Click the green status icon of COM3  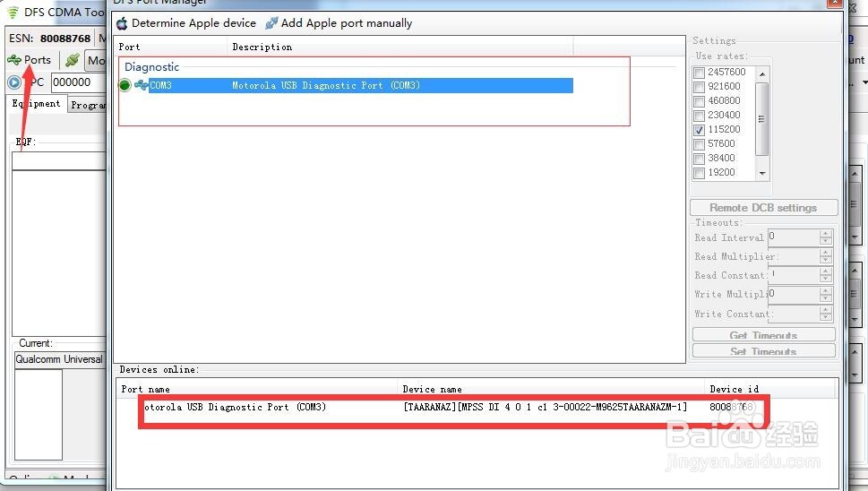pyautogui.click(x=125, y=85)
